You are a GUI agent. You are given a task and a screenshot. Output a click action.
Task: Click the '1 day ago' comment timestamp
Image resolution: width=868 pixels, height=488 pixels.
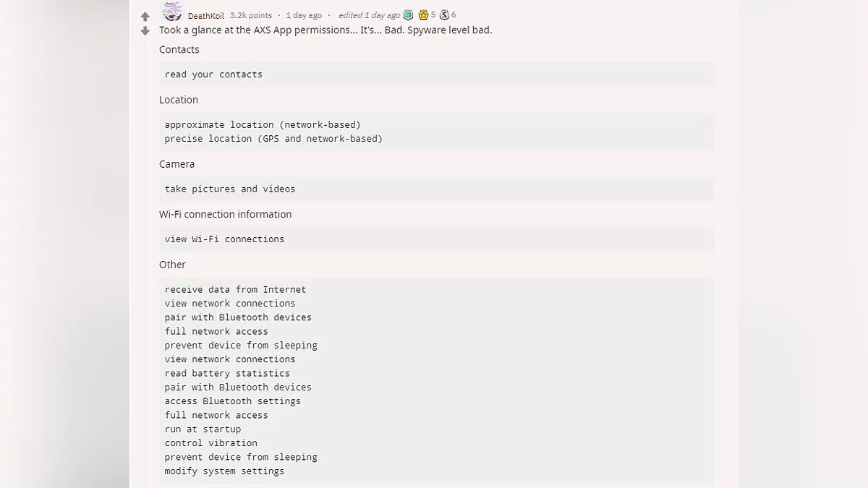[304, 15]
